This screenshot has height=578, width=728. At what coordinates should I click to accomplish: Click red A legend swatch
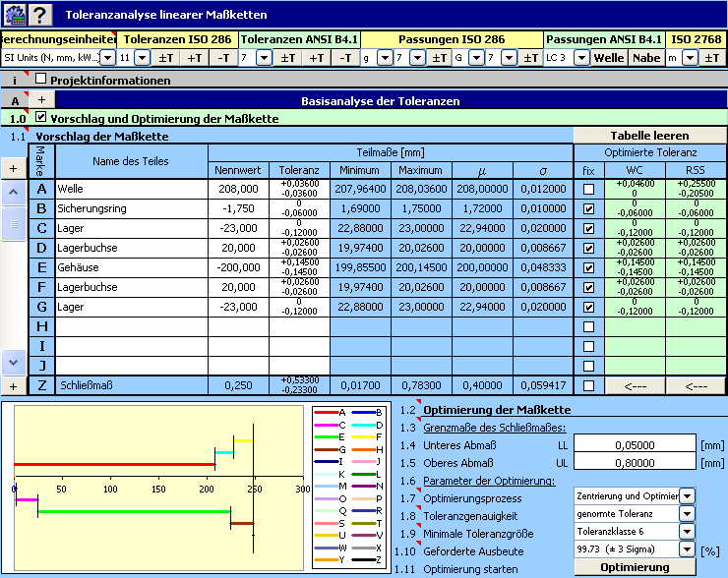[x=327, y=413]
